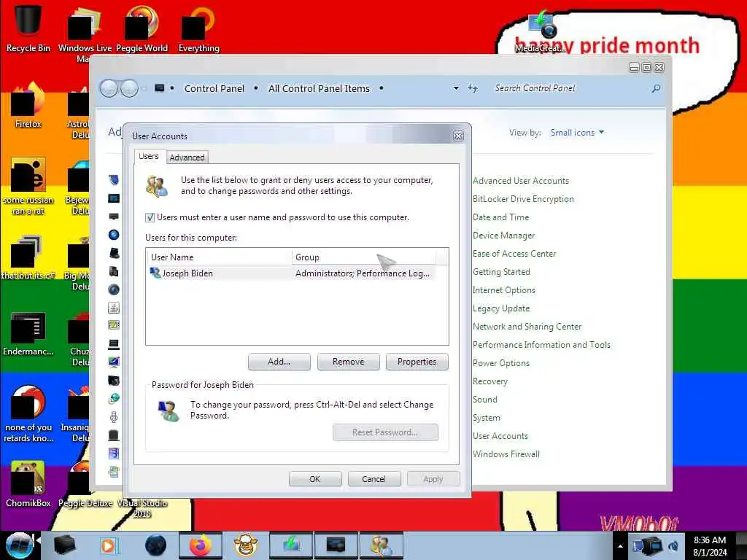The height and width of the screenshot is (560, 747).
Task: Click the All Control Panel Items breadcrumb
Action: point(319,88)
